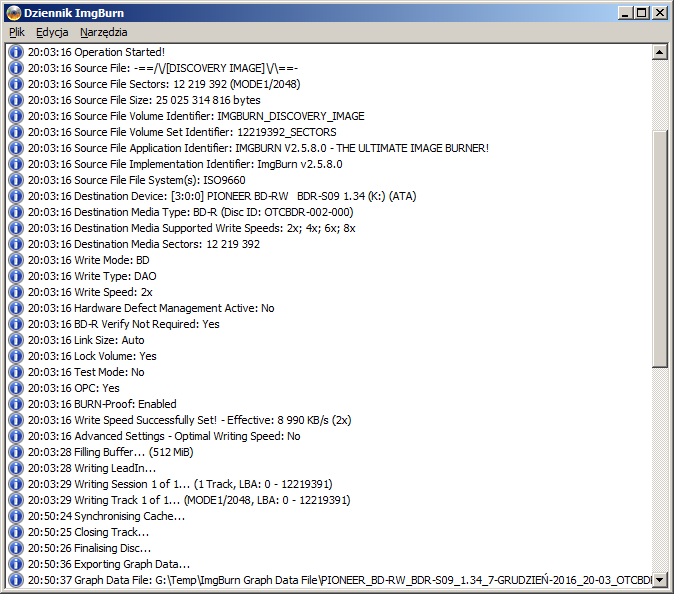The image size is (674, 594).
Task: Click info icon beside BD-R Verify Not Required
Action: pyautogui.click(x=15, y=324)
